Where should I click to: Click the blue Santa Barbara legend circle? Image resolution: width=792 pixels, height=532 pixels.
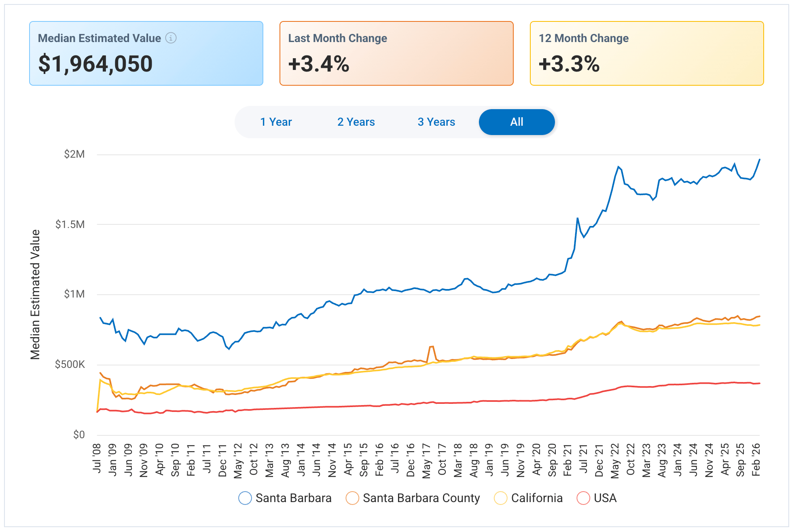pos(245,498)
